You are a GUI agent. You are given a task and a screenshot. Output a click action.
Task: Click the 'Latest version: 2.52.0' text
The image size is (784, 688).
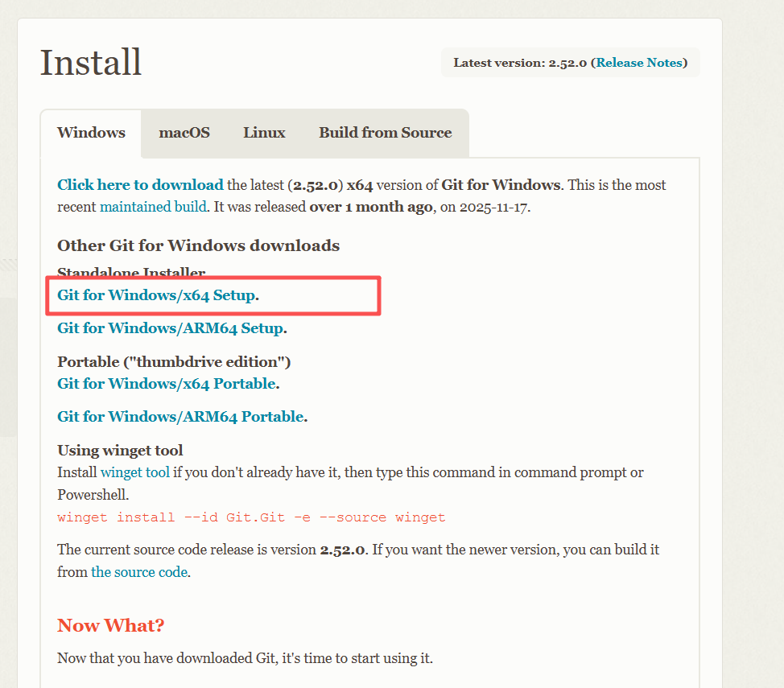point(520,63)
